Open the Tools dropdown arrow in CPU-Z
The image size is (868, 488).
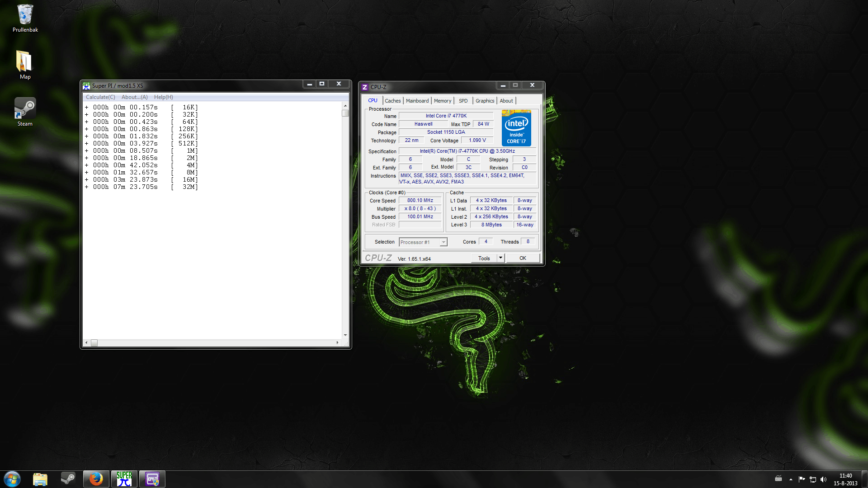500,258
